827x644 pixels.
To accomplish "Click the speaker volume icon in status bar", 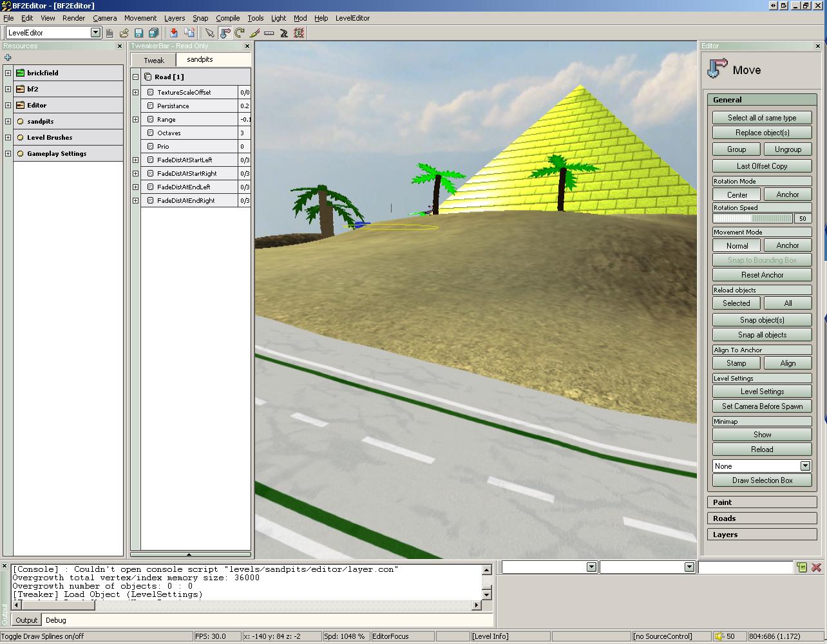I will [719, 636].
